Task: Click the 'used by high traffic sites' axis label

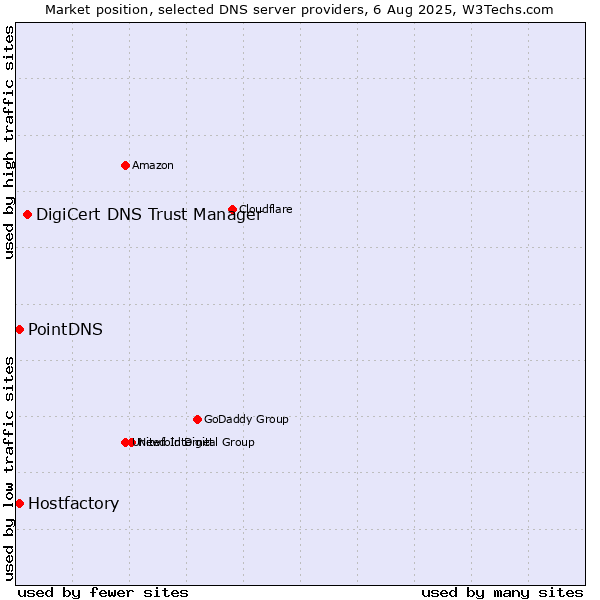Action: pyautogui.click(x=8, y=142)
